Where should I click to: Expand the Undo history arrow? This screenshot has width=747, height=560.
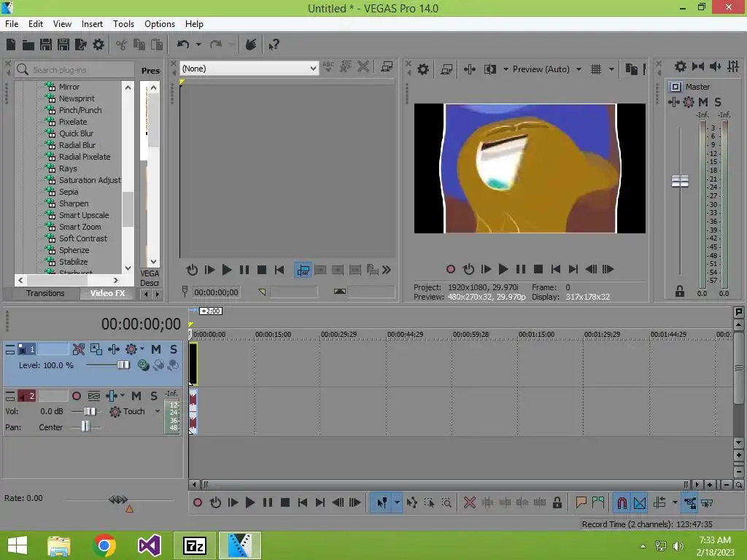click(x=198, y=44)
